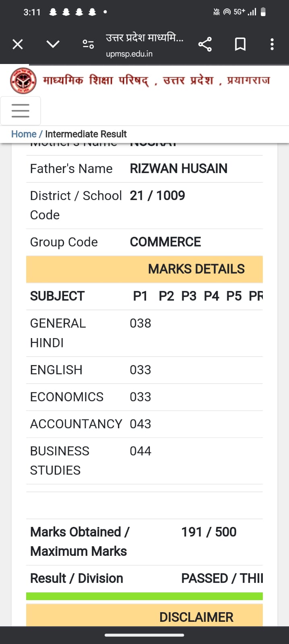
Task: Tap the 5G signal status icon
Action: (x=239, y=12)
